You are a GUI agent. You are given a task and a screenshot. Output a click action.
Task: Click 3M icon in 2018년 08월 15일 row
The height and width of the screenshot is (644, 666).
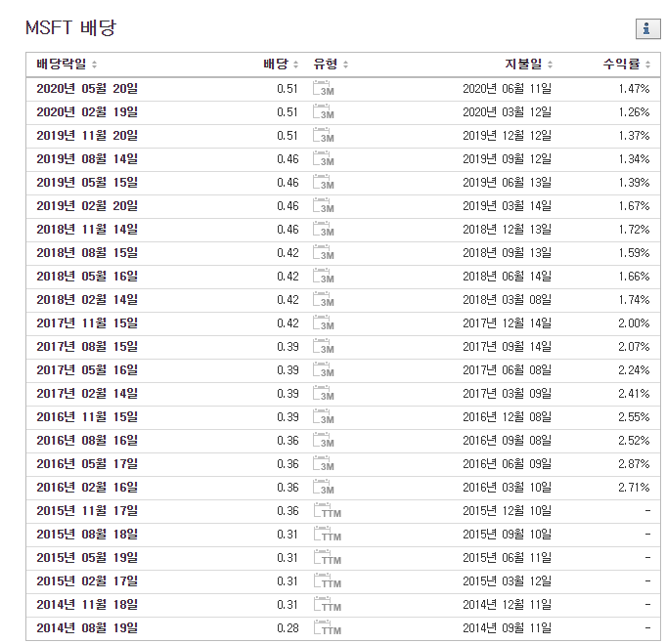point(324,252)
